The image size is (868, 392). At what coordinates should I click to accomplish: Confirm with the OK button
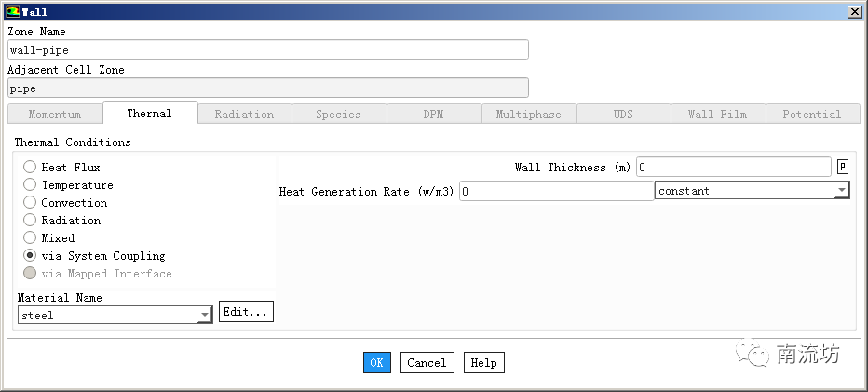click(377, 362)
